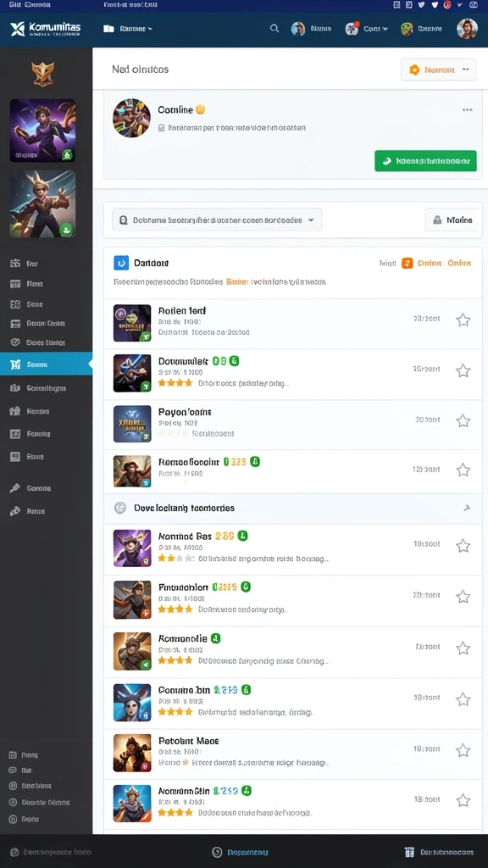Toggle favorite star on first list row
The width and height of the screenshot is (488, 868).
[x=463, y=320]
